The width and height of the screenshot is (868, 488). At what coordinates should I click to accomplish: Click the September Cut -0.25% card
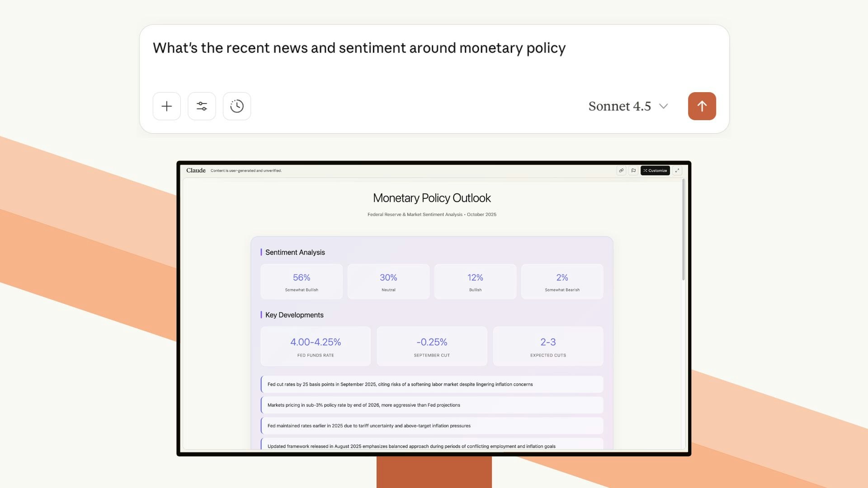coord(432,346)
